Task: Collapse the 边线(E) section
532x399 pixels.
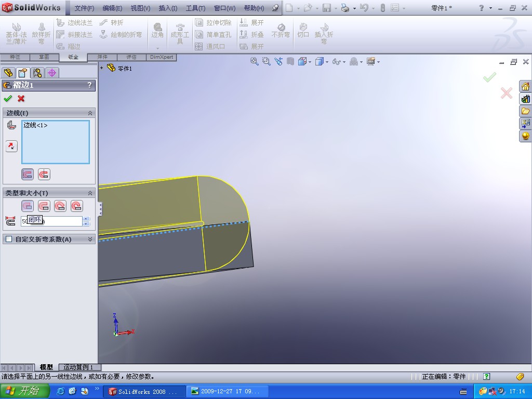Action: [x=90, y=113]
